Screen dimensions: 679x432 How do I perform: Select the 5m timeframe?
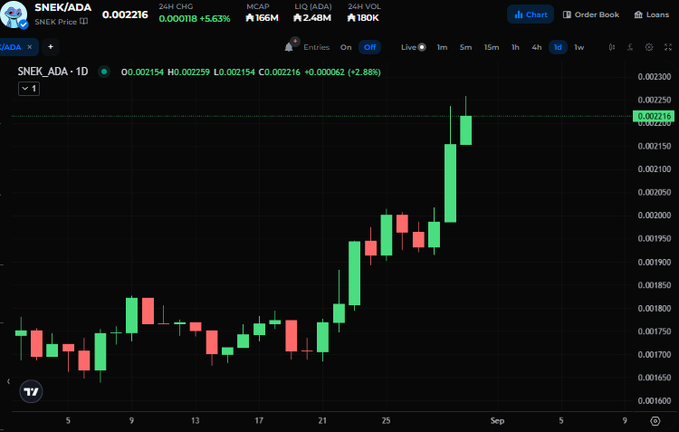(x=466, y=47)
